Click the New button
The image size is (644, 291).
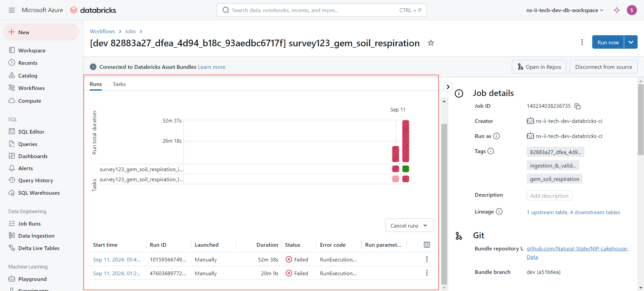point(41,32)
